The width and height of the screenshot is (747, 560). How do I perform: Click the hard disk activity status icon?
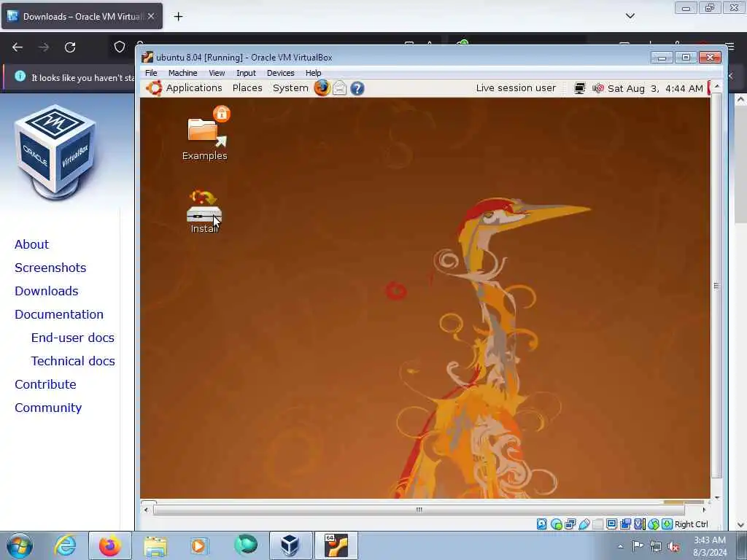tap(542, 524)
